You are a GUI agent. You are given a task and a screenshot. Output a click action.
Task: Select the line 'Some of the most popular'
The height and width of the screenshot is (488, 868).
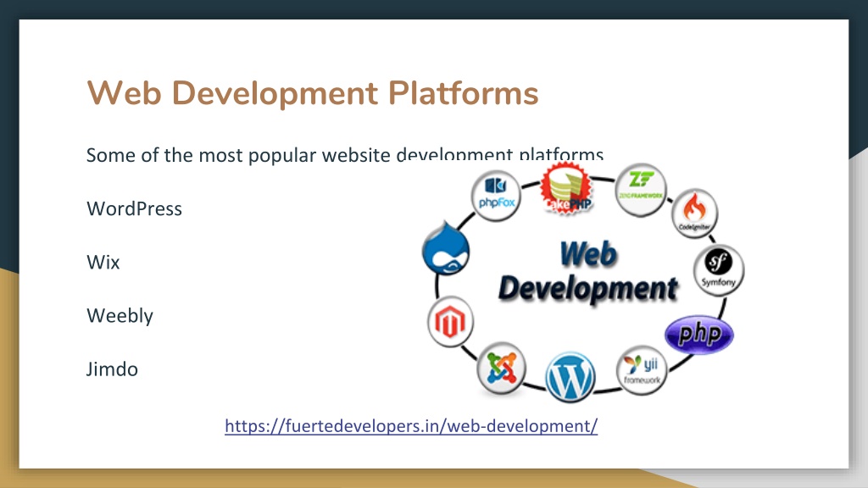pyautogui.click(x=345, y=155)
